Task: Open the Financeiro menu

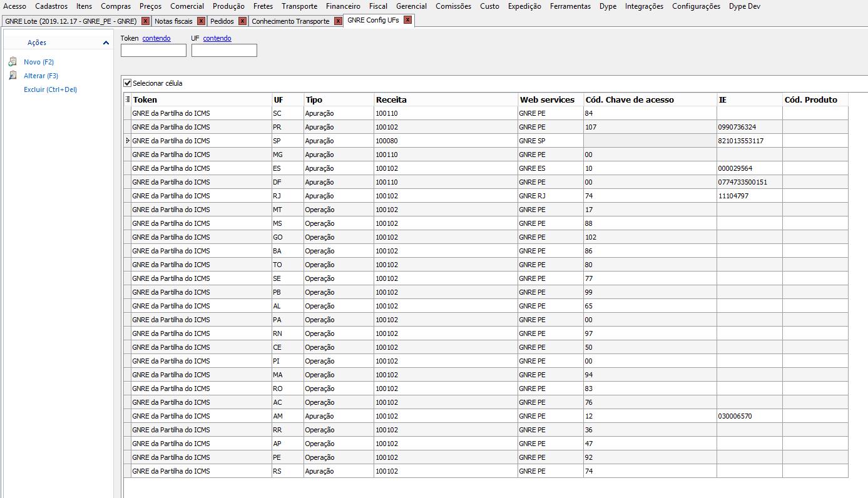Action: pos(343,6)
